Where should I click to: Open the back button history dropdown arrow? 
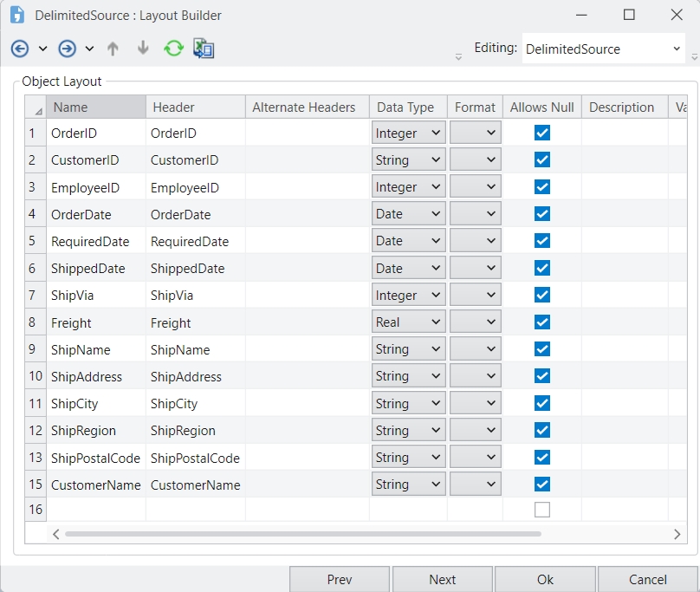click(x=42, y=49)
